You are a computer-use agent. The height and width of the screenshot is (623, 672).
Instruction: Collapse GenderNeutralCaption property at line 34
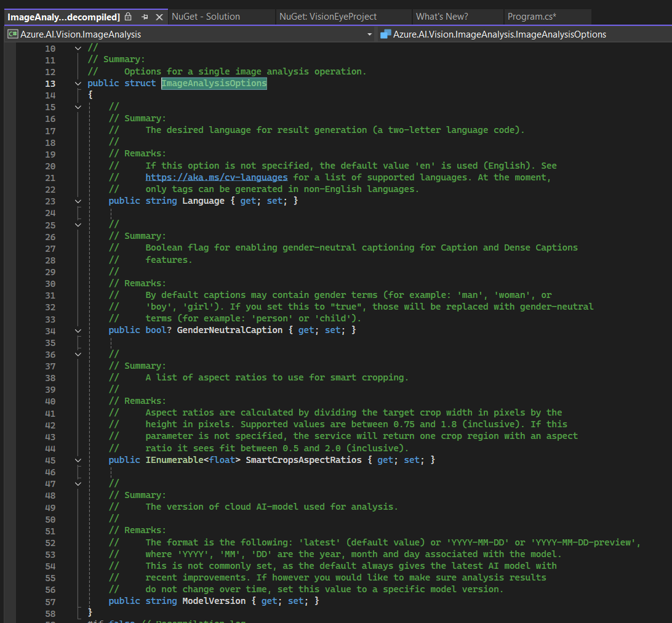78,331
